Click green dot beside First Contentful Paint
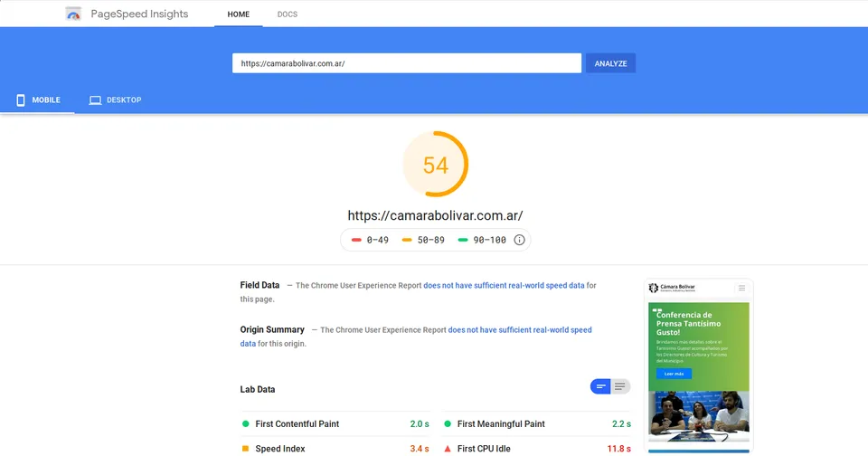868x456 pixels. (x=246, y=423)
